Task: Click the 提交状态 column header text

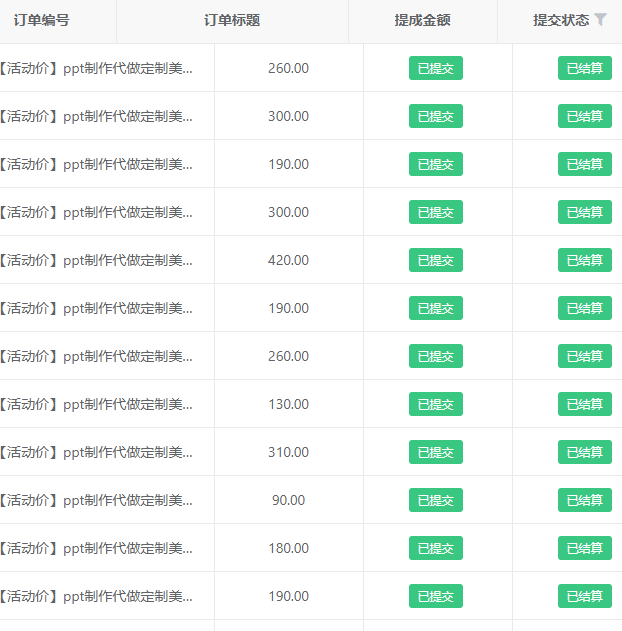Action: 561,20
